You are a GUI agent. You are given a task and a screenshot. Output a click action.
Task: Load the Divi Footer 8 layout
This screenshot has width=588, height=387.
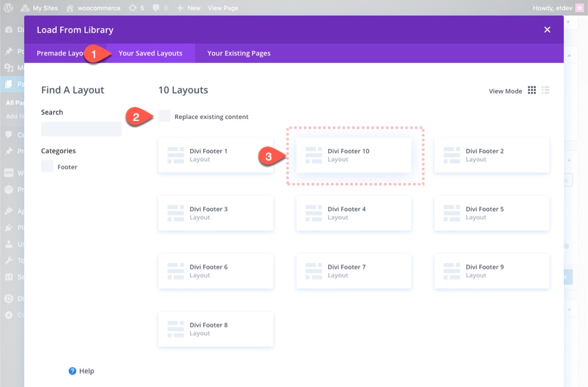[x=216, y=329]
